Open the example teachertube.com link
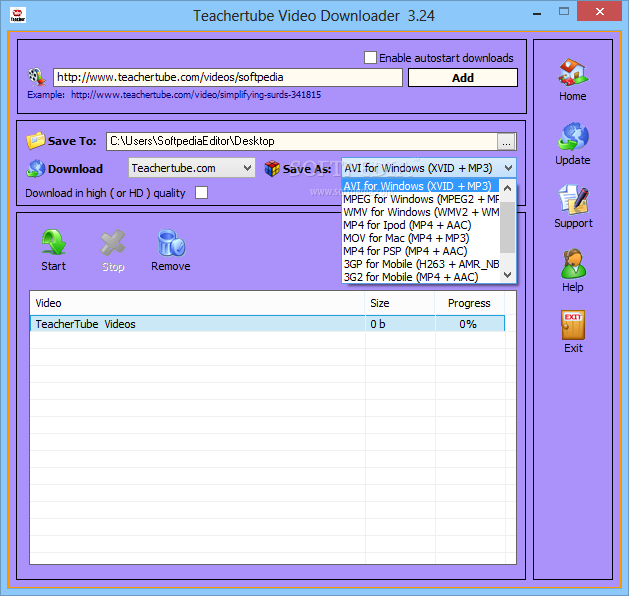The image size is (629, 596). (196, 95)
